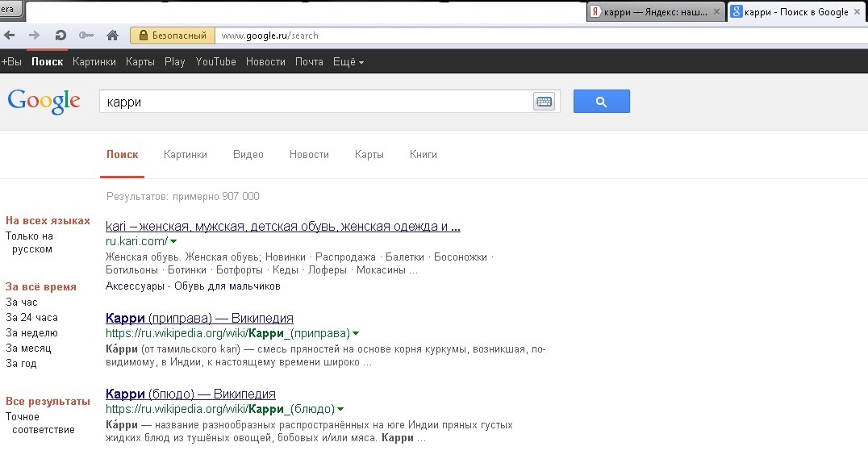
Task: Select the Поиск results tab
Action: point(123,154)
